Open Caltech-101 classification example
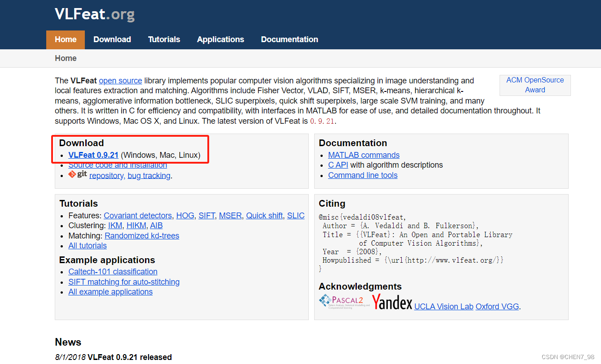The width and height of the screenshot is (601, 364). click(x=113, y=272)
